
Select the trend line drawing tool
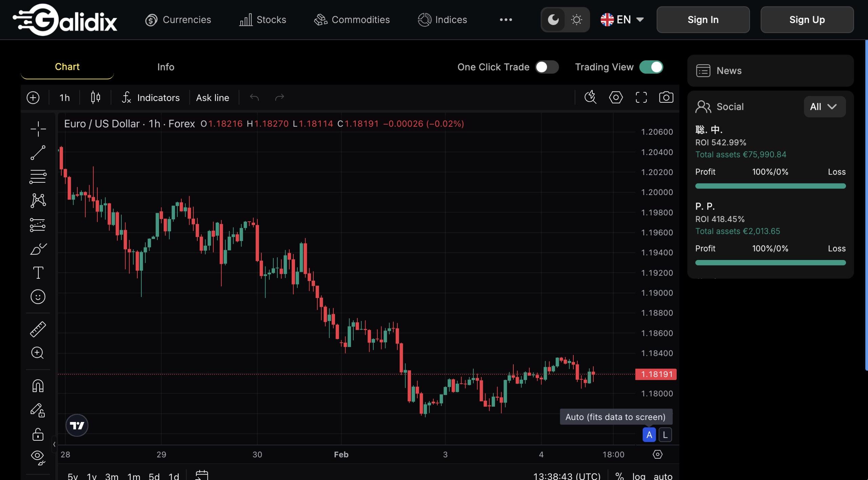tap(38, 152)
